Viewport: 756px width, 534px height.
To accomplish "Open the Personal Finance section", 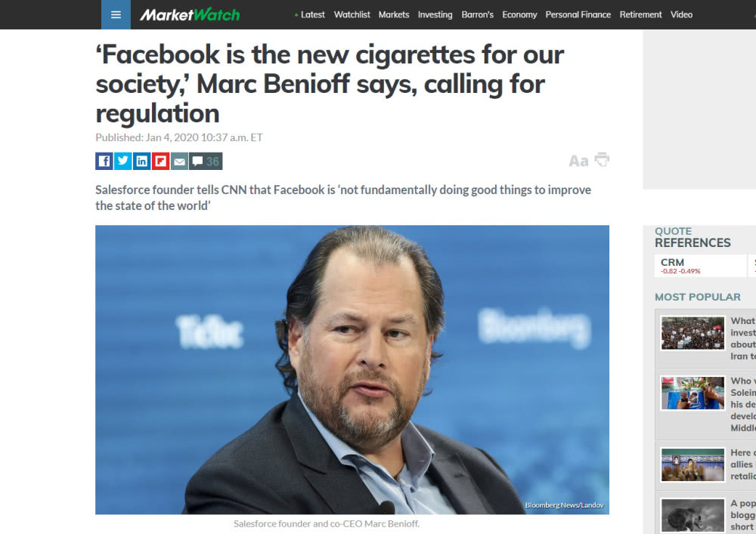I will (578, 15).
